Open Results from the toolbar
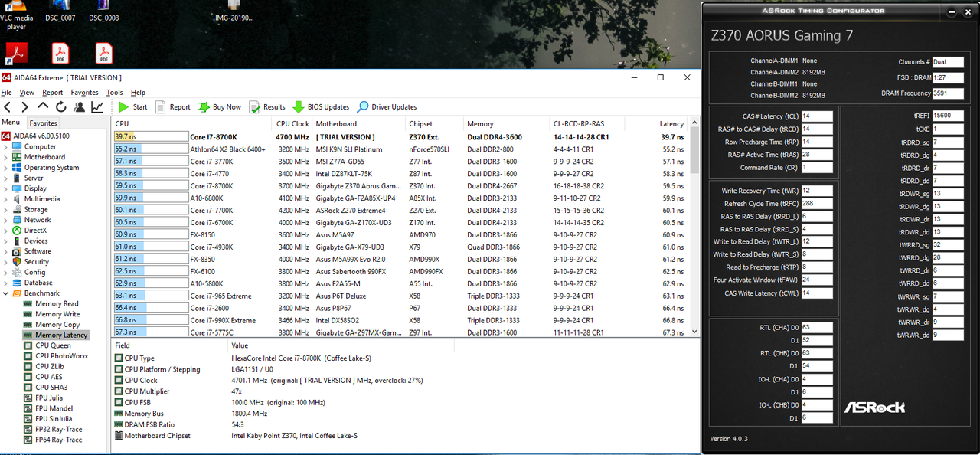 click(x=266, y=107)
